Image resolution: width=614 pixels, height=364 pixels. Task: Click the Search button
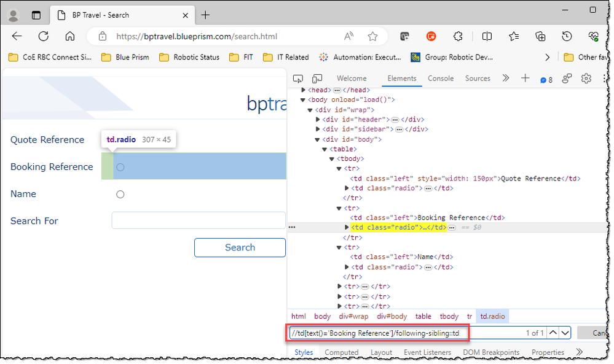click(x=240, y=247)
